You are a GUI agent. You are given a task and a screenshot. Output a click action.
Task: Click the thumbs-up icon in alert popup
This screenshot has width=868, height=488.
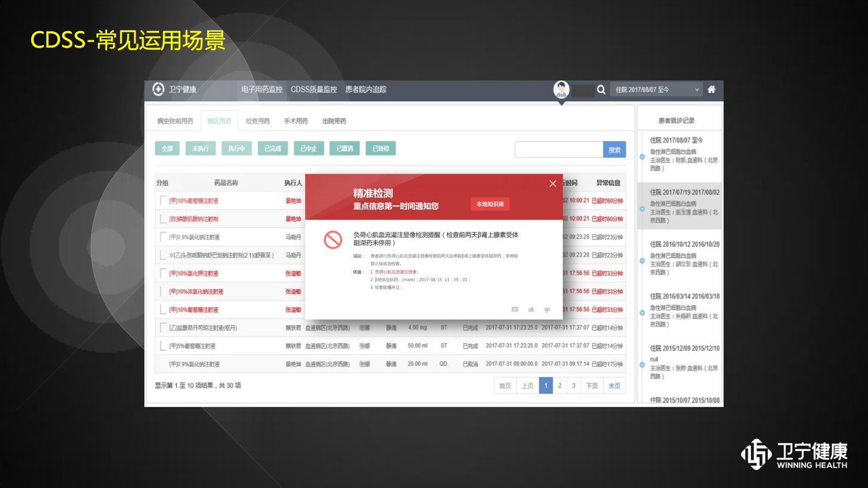[531, 310]
